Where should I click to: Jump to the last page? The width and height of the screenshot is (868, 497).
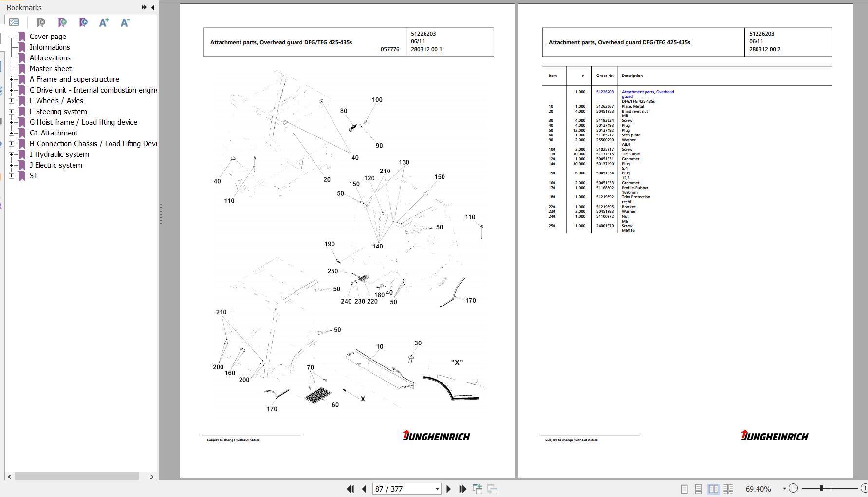[463, 489]
